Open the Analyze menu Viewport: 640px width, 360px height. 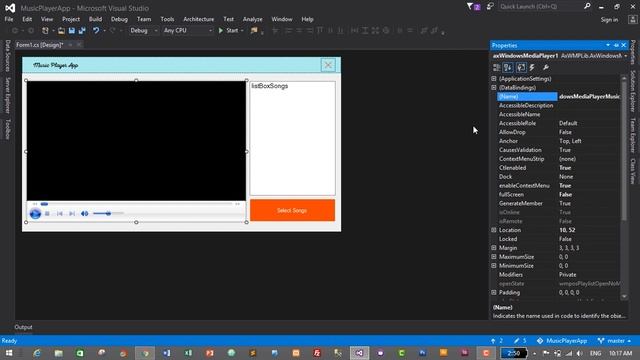tap(253, 19)
